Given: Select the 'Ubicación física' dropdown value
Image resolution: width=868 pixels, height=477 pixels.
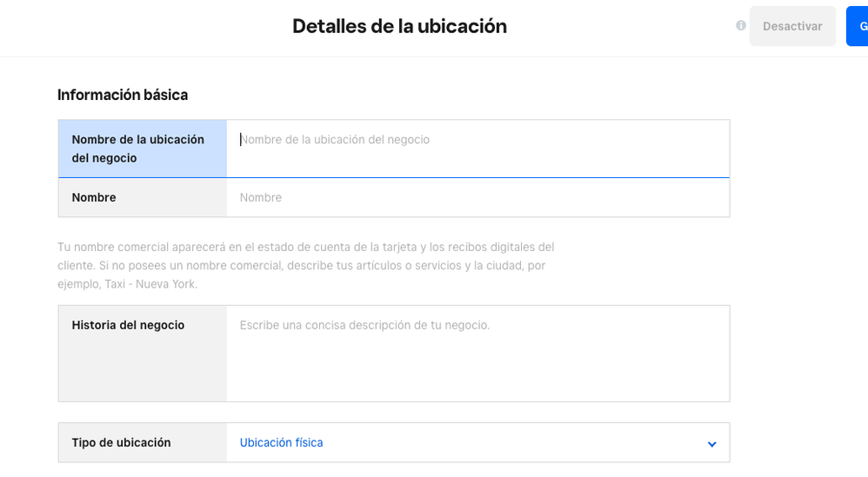Looking at the screenshot, I should click(x=281, y=443).
